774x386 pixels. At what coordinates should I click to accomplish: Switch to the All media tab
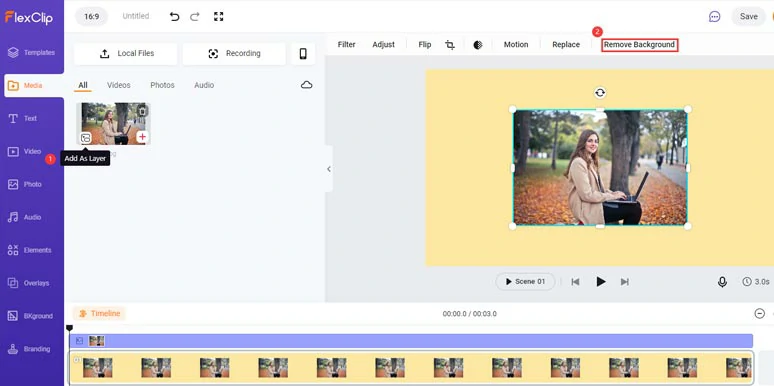(83, 85)
